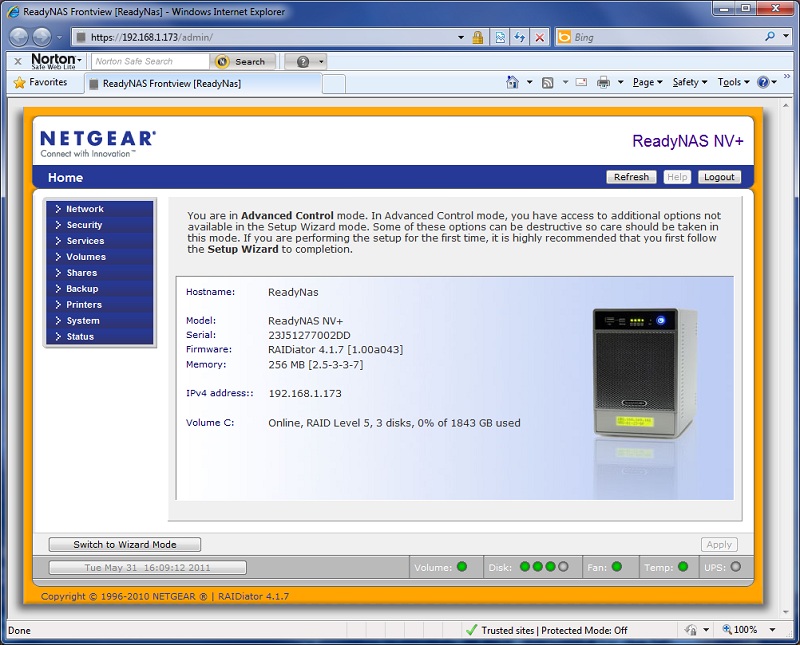Expand command bar overflow chevron
Viewport: 800px width, 645px height.
point(787,77)
